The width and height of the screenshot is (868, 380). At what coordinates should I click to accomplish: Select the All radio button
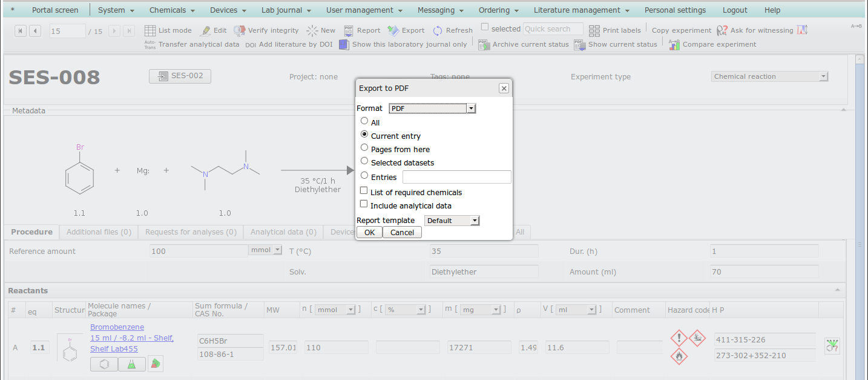point(364,121)
